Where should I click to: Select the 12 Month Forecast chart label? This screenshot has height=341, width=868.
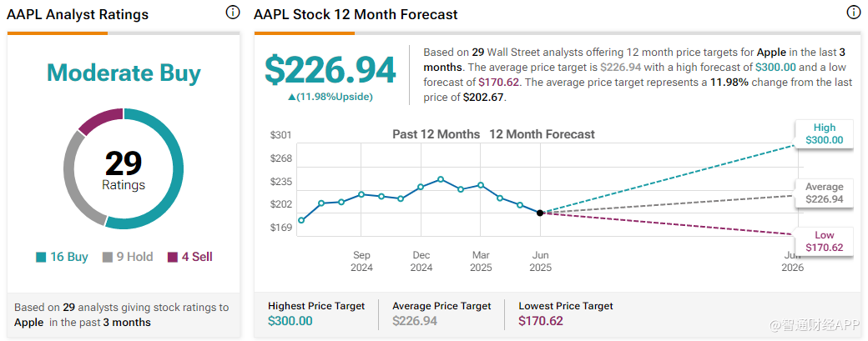[542, 134]
